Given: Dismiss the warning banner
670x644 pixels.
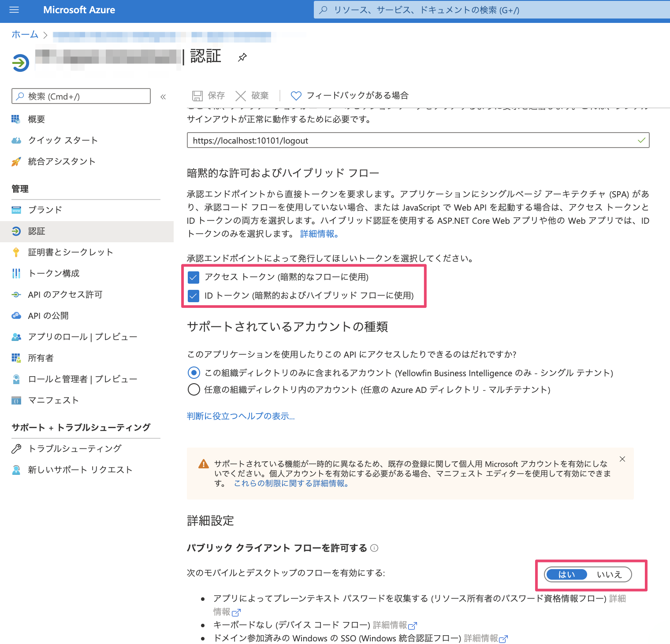Looking at the screenshot, I should (x=622, y=459).
